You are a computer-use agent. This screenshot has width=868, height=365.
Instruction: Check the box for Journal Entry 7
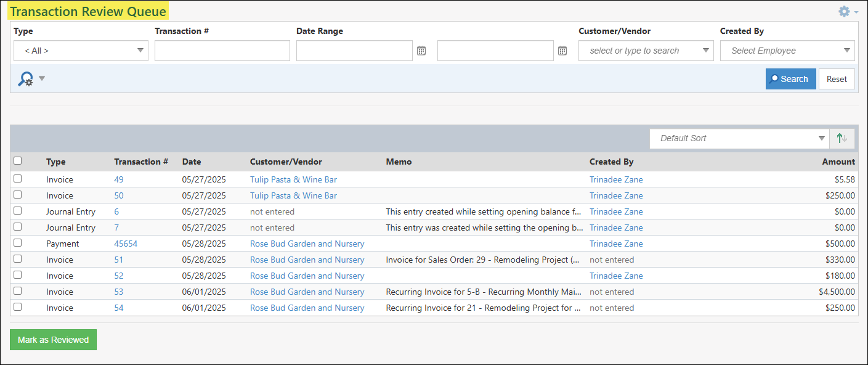(18, 227)
